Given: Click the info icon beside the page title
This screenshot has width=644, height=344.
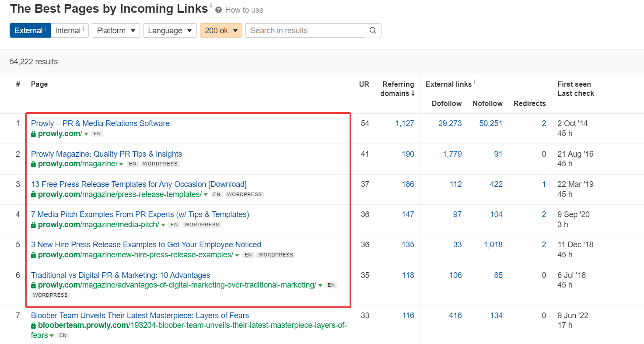Looking at the screenshot, I should pyautogui.click(x=211, y=5).
